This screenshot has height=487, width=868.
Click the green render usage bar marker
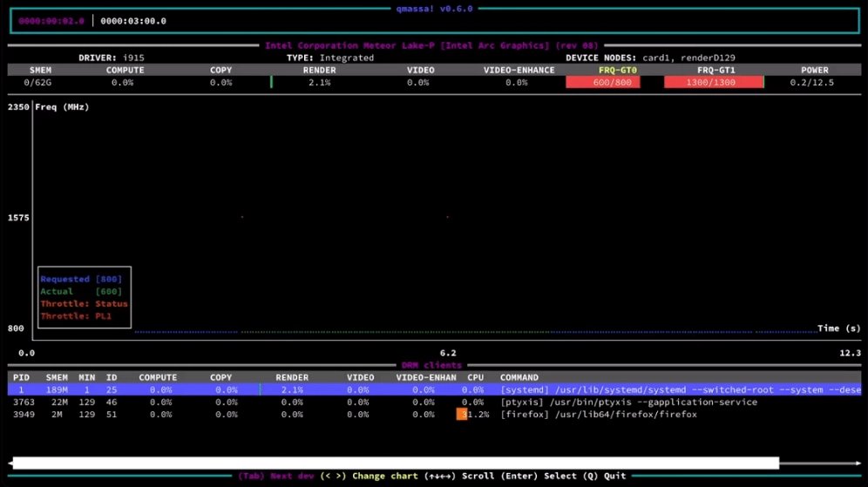point(271,82)
